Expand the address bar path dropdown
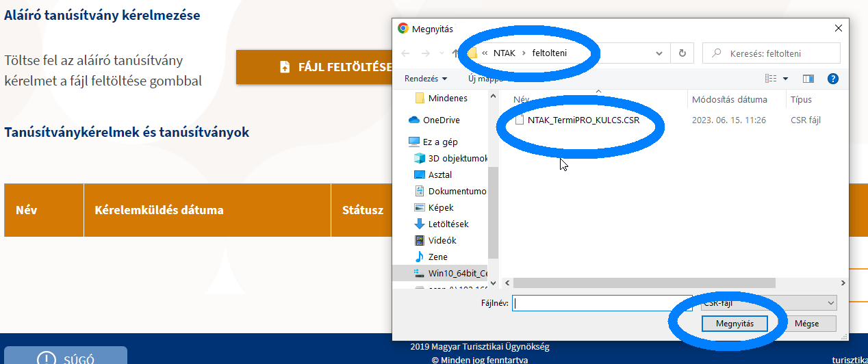 [x=659, y=53]
